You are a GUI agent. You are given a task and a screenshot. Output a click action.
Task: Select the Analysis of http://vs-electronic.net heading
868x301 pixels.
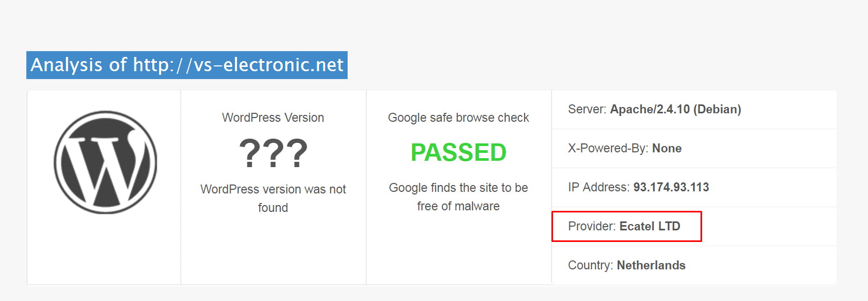[187, 65]
